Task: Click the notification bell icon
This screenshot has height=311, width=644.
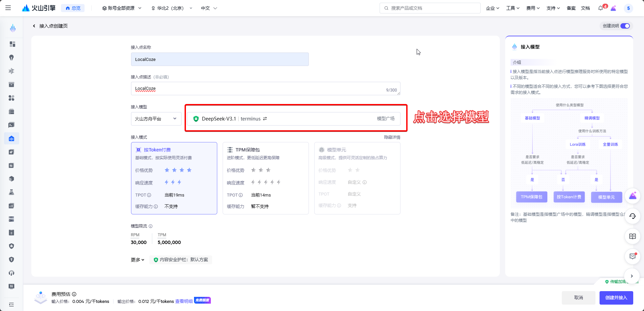Action: pos(601,8)
